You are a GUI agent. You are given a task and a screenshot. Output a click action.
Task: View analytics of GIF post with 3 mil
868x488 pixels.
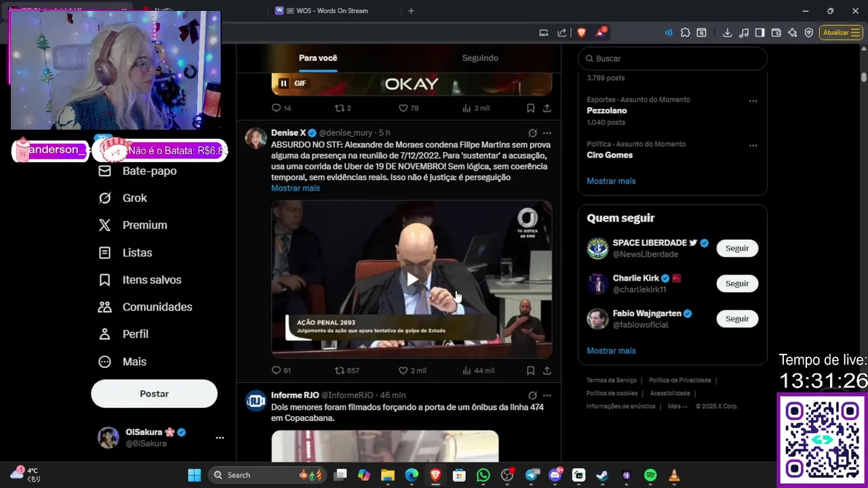click(x=475, y=108)
